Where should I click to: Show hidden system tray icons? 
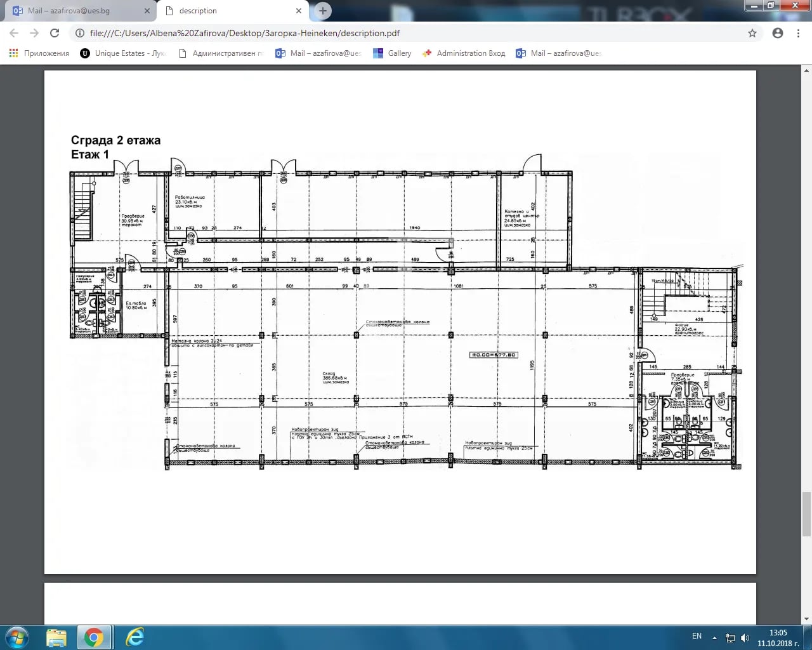[x=714, y=637]
